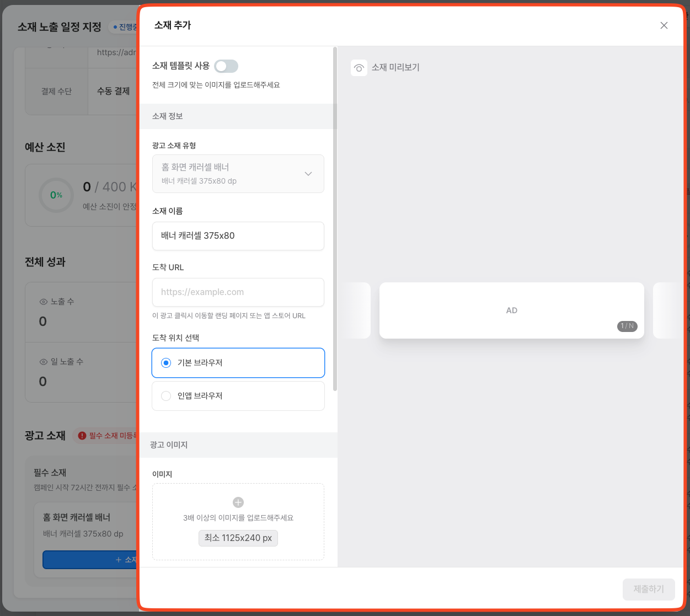Click the red warning icon by 필수 소재 미등록
690x616 pixels.
coord(82,436)
